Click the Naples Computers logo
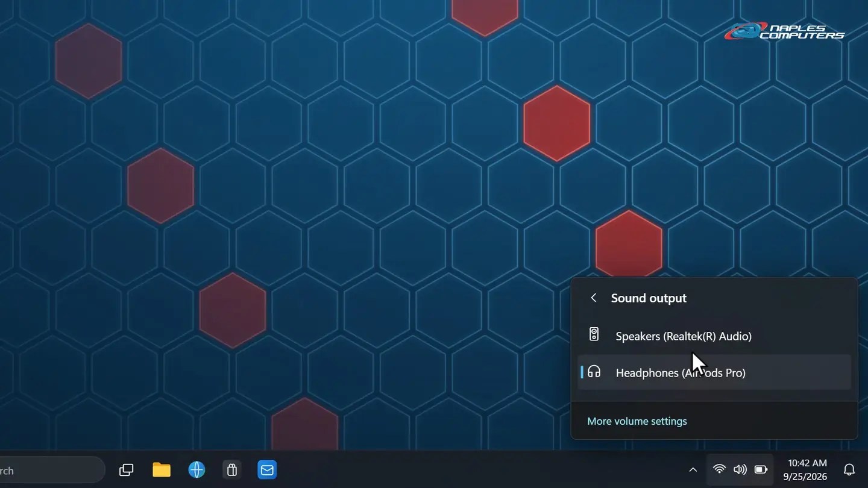The width and height of the screenshot is (868, 488). pos(784,31)
